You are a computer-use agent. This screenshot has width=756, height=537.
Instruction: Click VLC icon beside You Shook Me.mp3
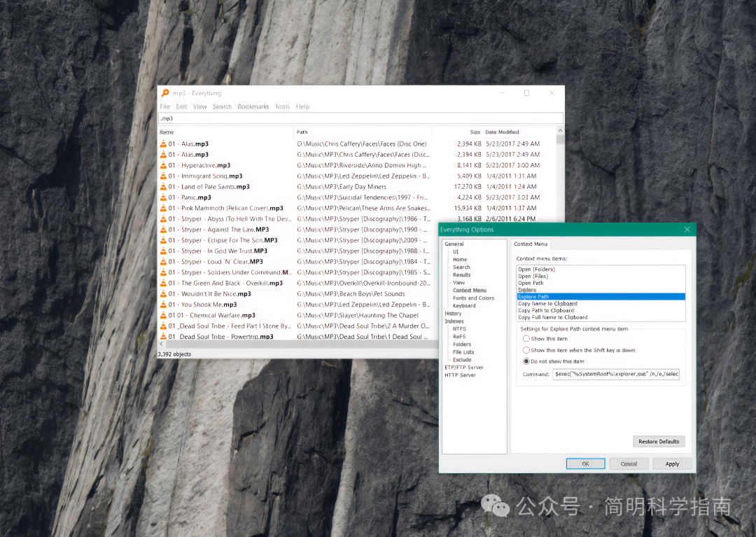tap(163, 305)
